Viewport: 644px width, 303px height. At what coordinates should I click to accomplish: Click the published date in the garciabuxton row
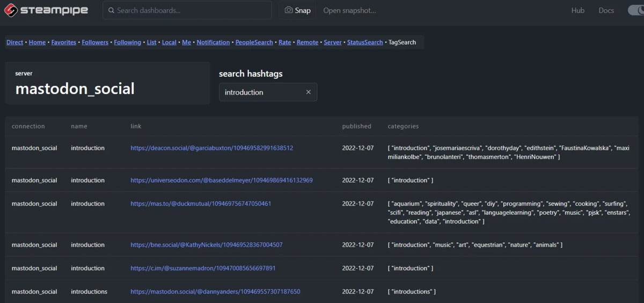point(358,148)
